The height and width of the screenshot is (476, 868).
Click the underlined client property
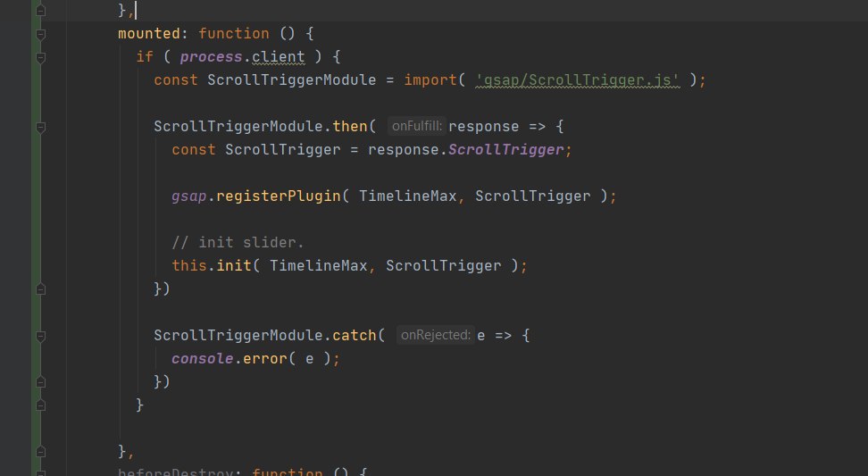[x=278, y=57]
